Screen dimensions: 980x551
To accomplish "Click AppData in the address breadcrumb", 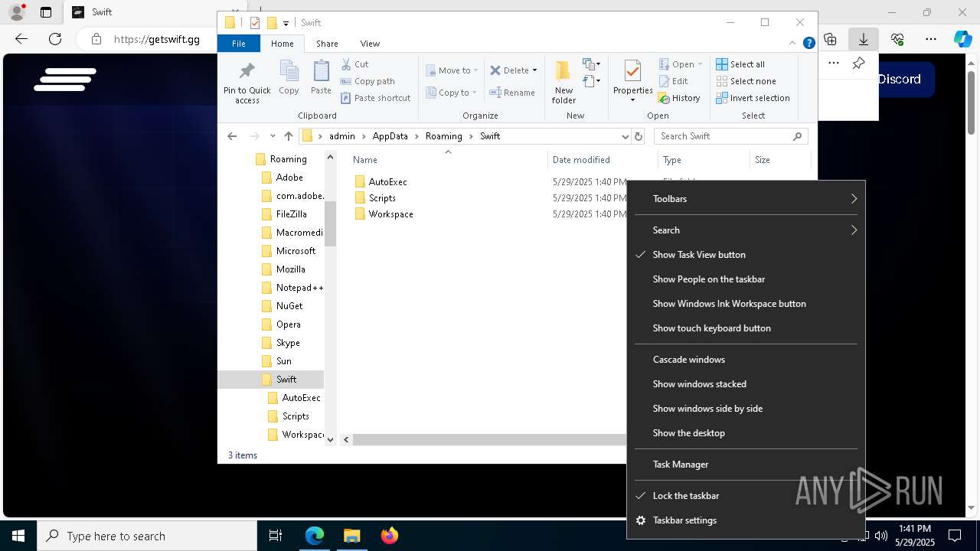I will tap(390, 136).
